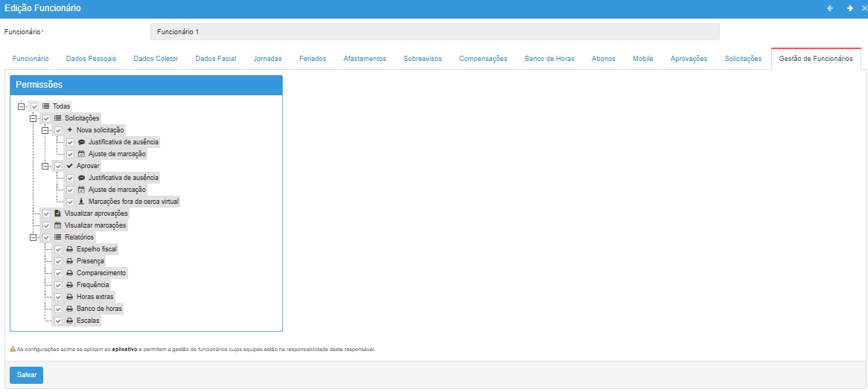This screenshot has width=868, height=392.
Task: Uncheck the Espelho fiscal checkbox
Action: pyautogui.click(x=58, y=249)
